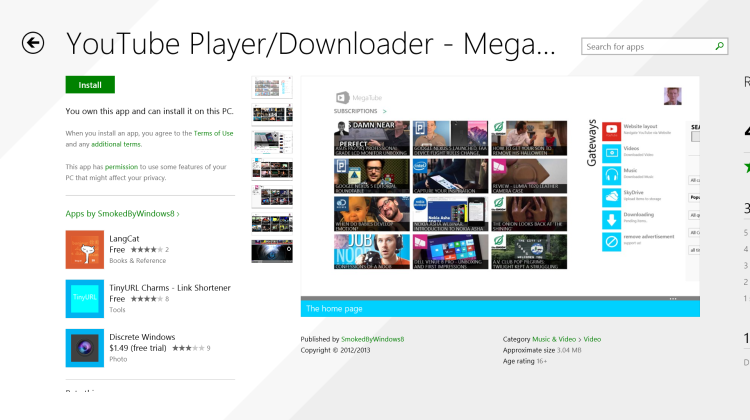
Task: Select the seventh dark screenshot thumbnail
Action: pyautogui.click(x=272, y=251)
